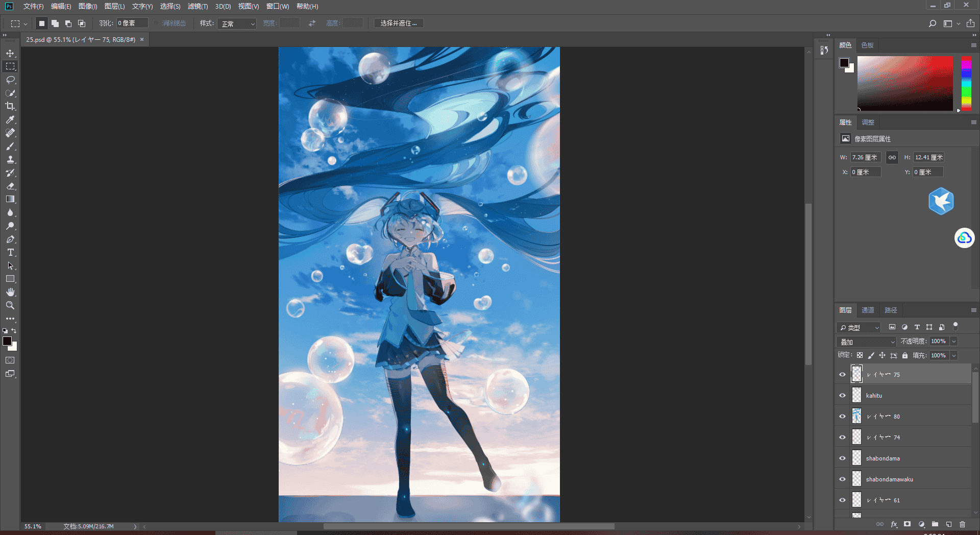Select the Brush tool
The image size is (980, 535).
(x=10, y=146)
